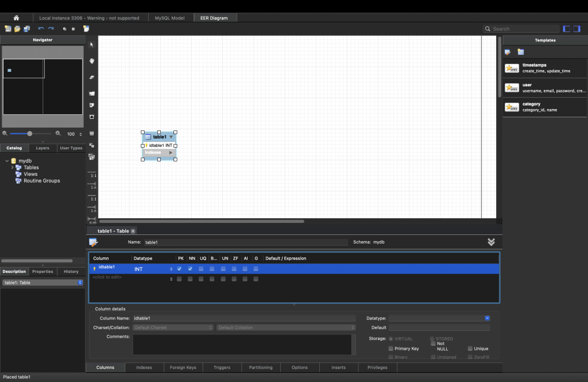
Task: Click the home icon tab
Action: pos(16,18)
